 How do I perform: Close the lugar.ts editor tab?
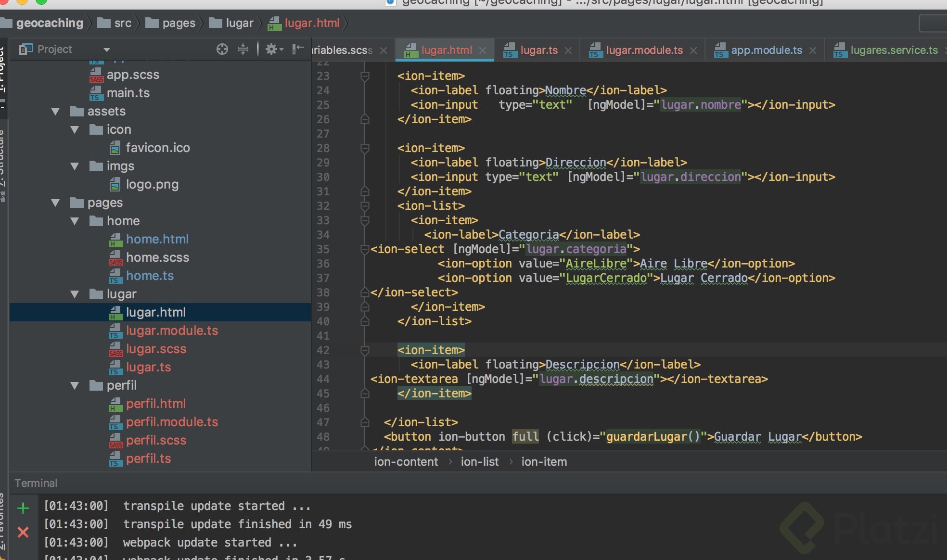point(568,51)
